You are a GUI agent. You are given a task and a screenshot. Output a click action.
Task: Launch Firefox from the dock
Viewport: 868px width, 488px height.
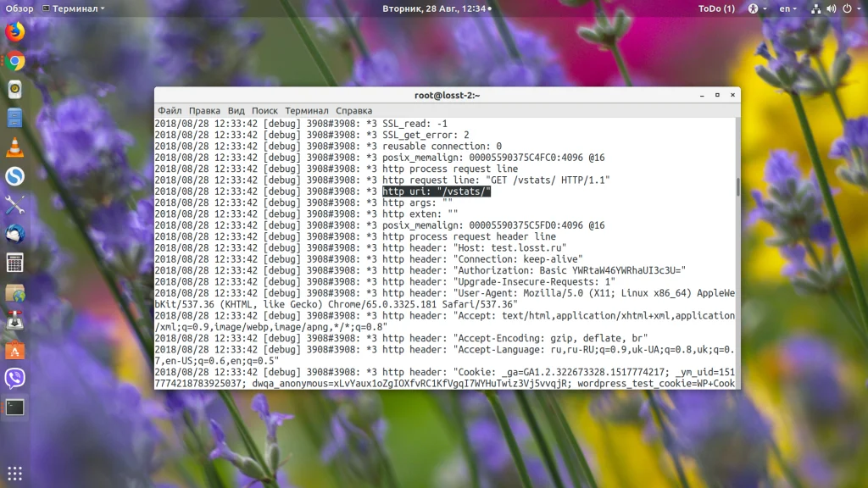click(x=15, y=32)
